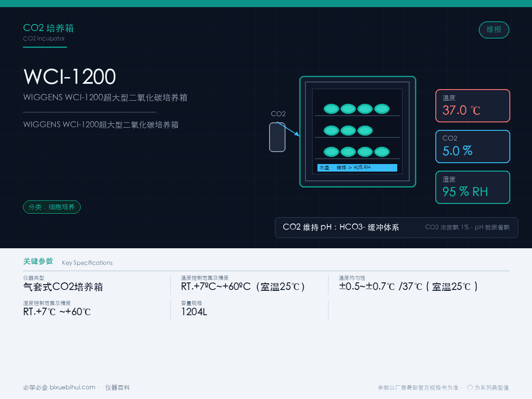Click the incubator chamber diagram

pyautogui.click(x=357, y=132)
